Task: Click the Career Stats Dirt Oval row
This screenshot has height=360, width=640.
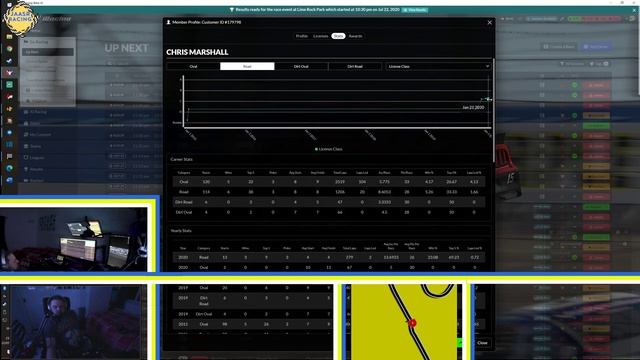Action: pos(329,212)
